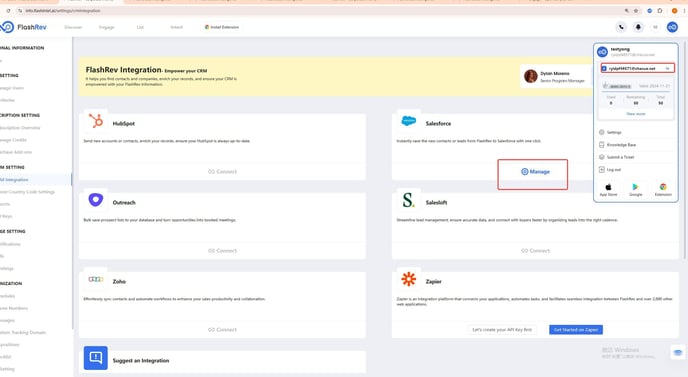Screen dimensions: 688x377
Task: Open Settings in profile panel
Action: pos(610,132)
